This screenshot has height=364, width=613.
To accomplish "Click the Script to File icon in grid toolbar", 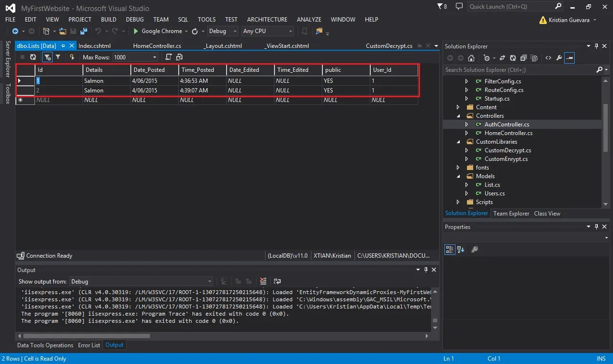I will tap(179, 57).
